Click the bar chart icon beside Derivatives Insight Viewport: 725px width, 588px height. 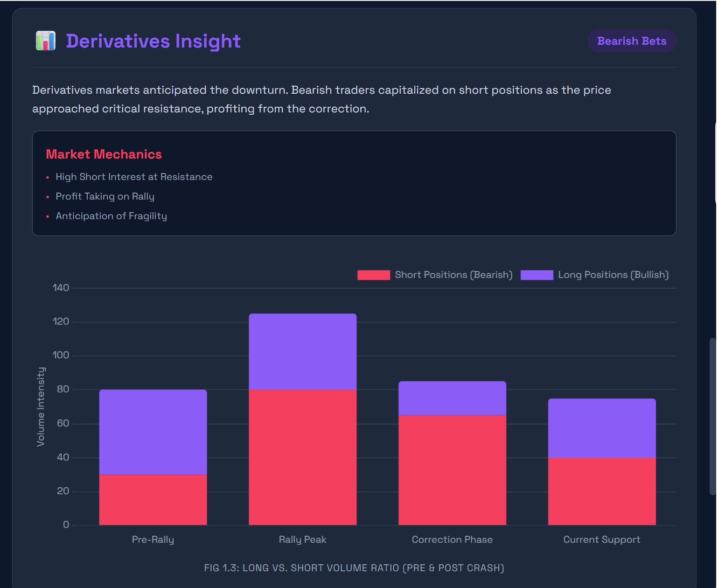click(x=46, y=41)
